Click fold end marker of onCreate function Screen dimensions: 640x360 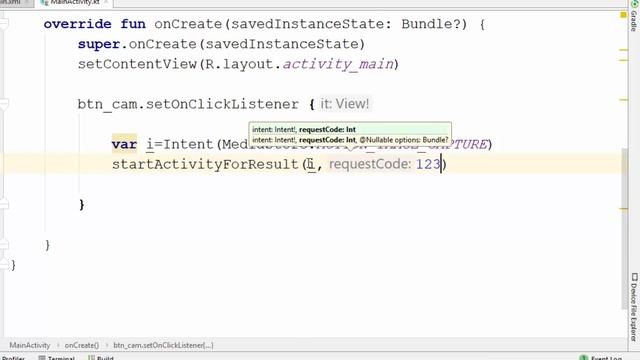pyautogui.click(x=4, y=244)
